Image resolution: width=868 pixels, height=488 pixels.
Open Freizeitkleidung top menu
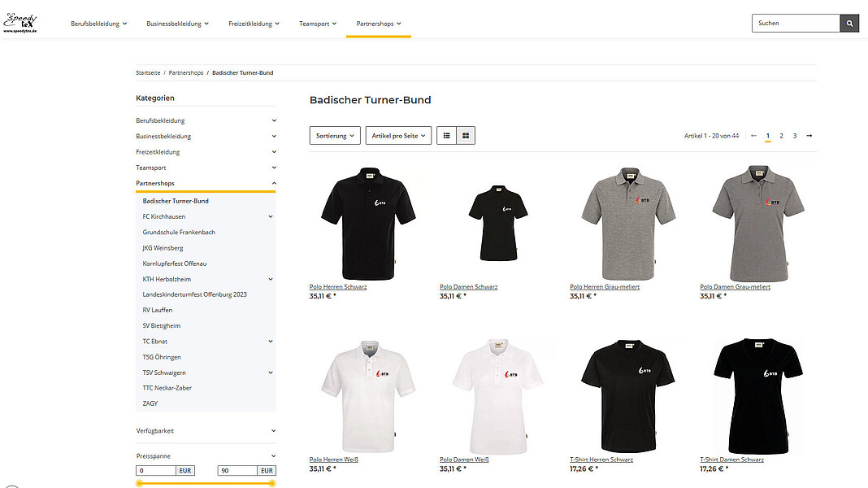[x=254, y=24]
